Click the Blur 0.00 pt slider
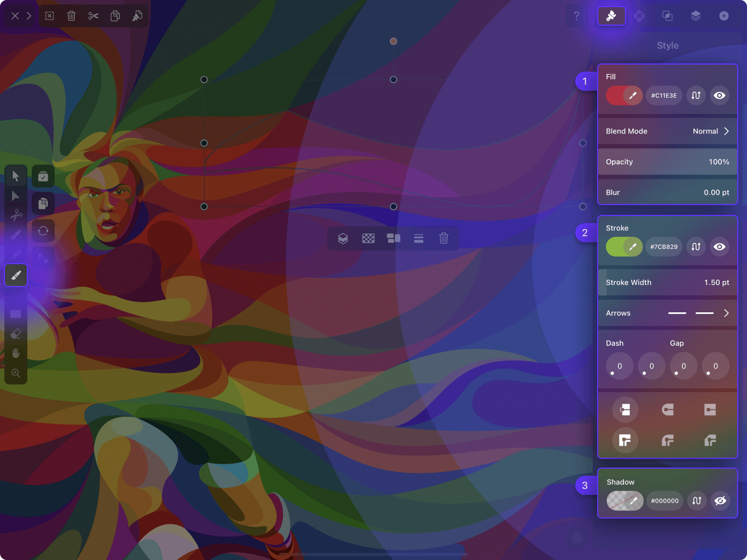This screenshot has width=747, height=560. [668, 192]
